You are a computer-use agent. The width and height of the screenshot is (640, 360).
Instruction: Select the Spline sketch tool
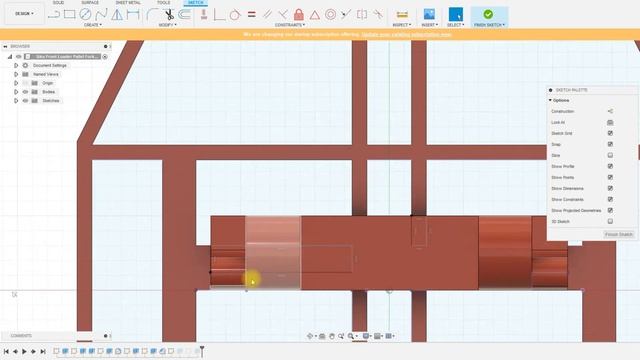tap(101, 15)
